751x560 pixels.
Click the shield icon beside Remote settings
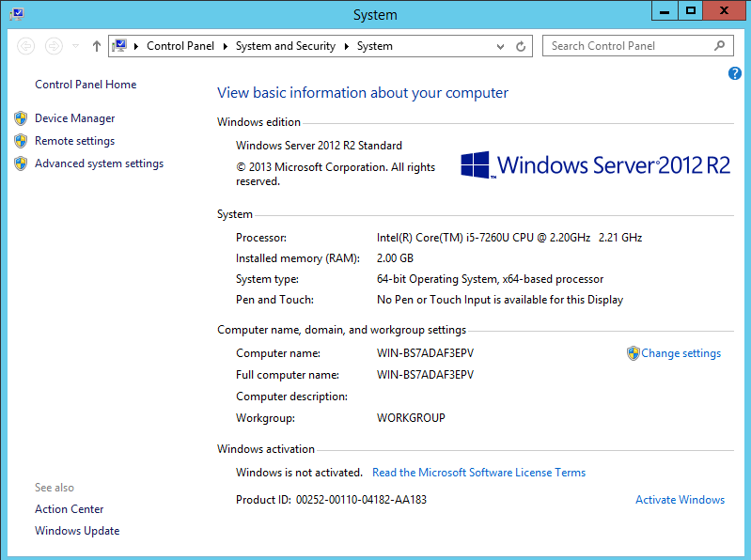point(21,141)
